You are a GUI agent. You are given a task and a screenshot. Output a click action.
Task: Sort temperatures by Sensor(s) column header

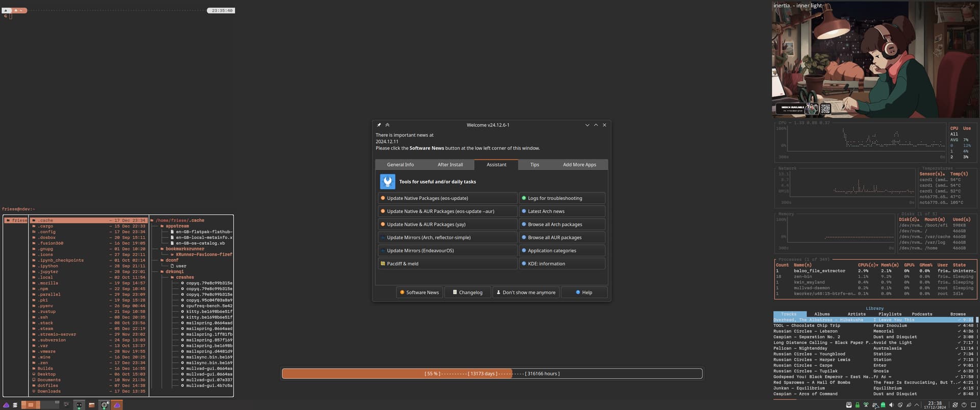pos(932,174)
